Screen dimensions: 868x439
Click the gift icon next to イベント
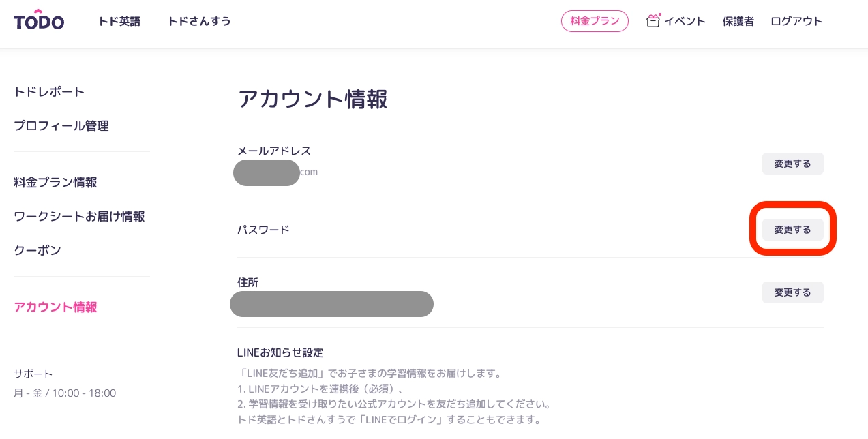(x=653, y=21)
